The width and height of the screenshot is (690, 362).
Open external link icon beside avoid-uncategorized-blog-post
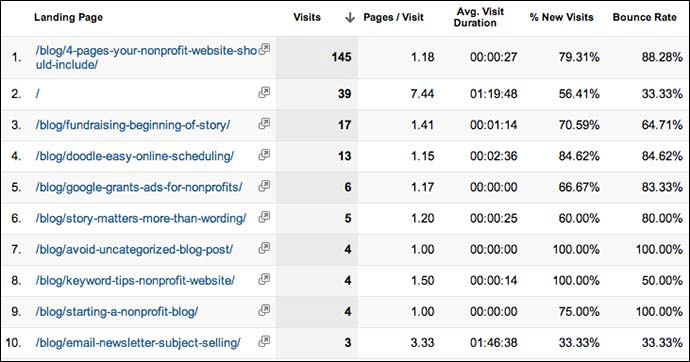[264, 248]
